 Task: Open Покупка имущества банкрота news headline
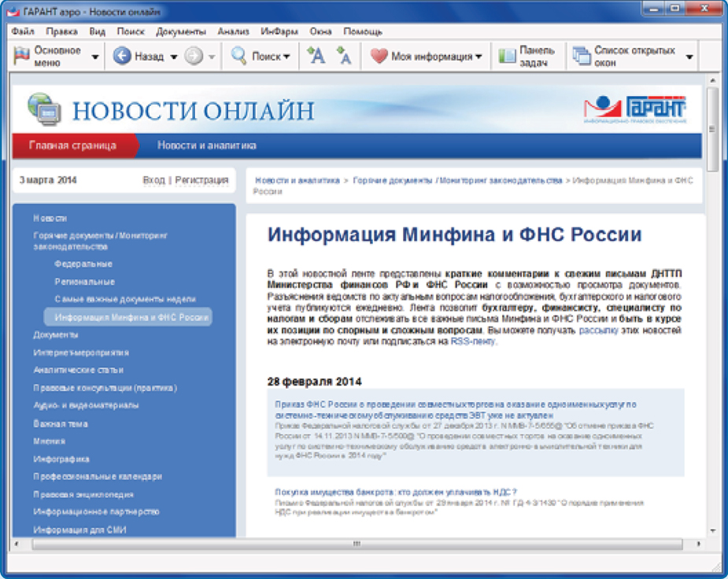396,492
